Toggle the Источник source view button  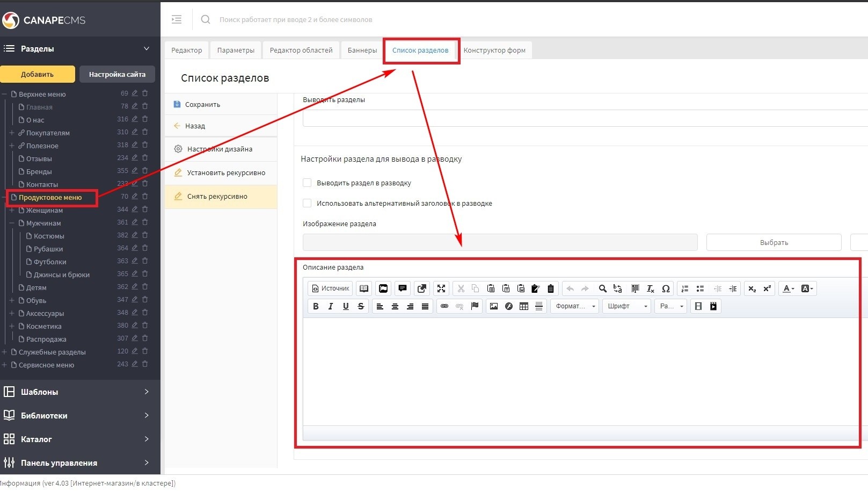pyautogui.click(x=330, y=288)
